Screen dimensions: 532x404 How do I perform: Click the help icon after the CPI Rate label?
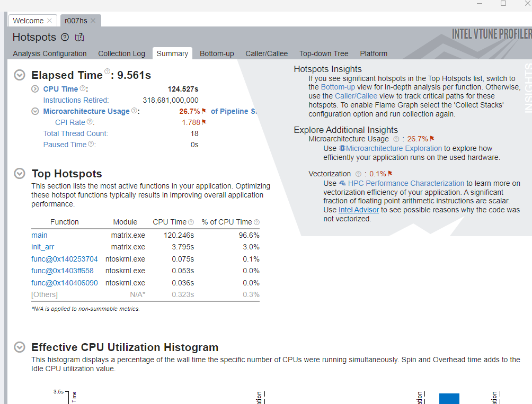pyautogui.click(x=90, y=122)
